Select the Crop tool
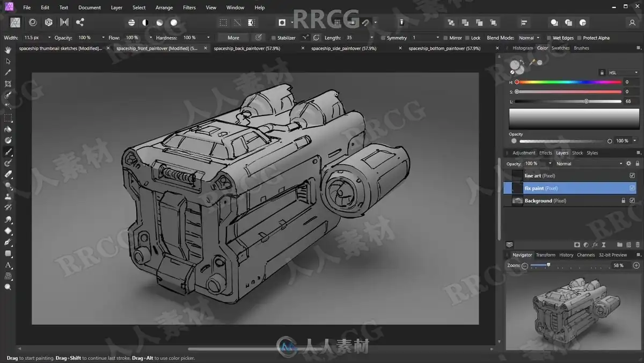Viewport: 644px width, 363px height. coord(8,84)
